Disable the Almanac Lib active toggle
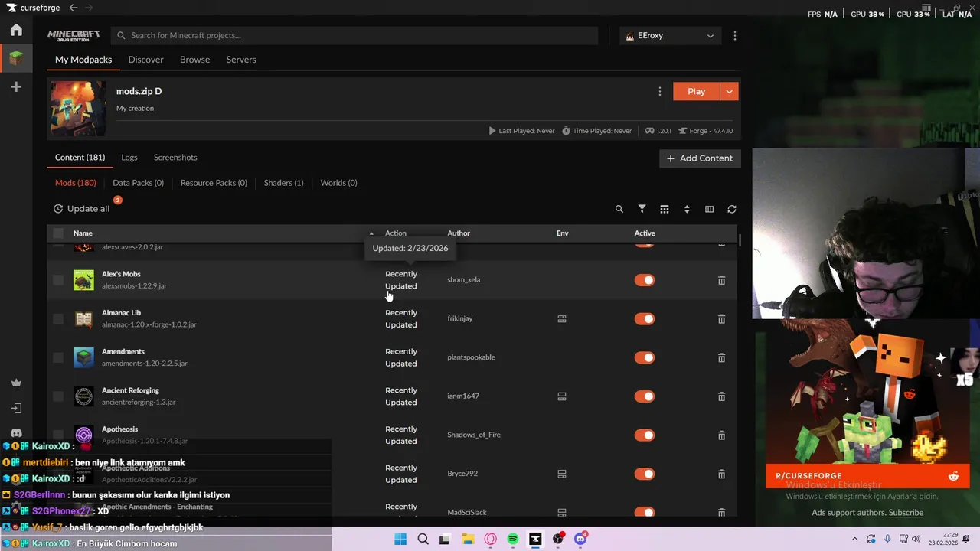 tap(645, 319)
